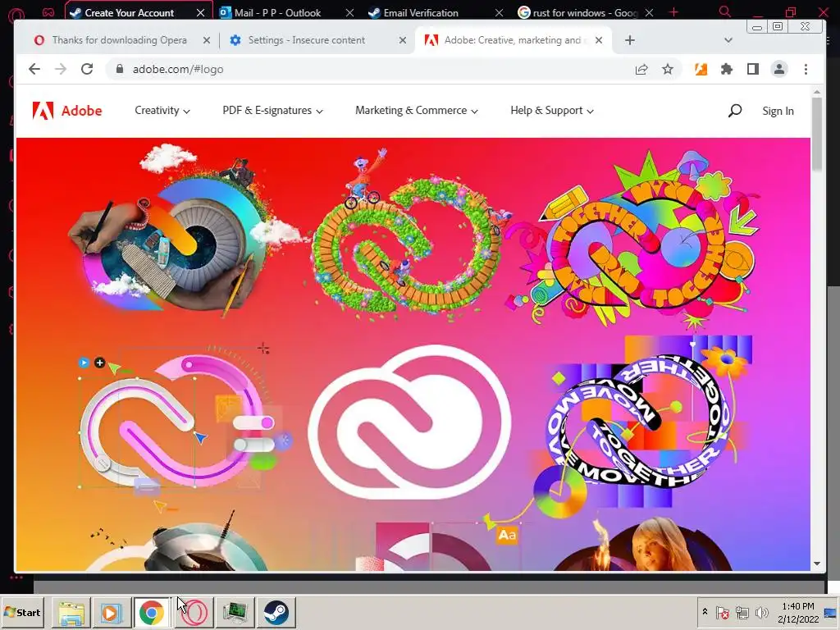Open the Steam taskbar icon

point(276,612)
